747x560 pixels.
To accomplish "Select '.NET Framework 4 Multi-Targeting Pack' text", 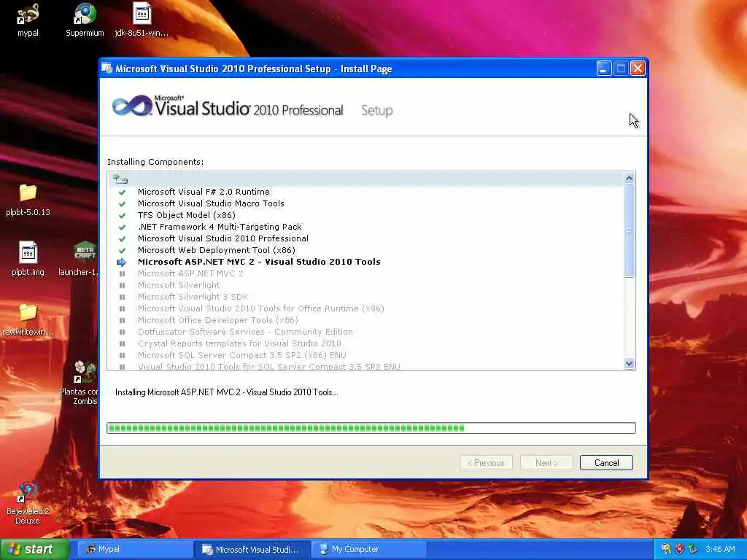I will (x=220, y=227).
